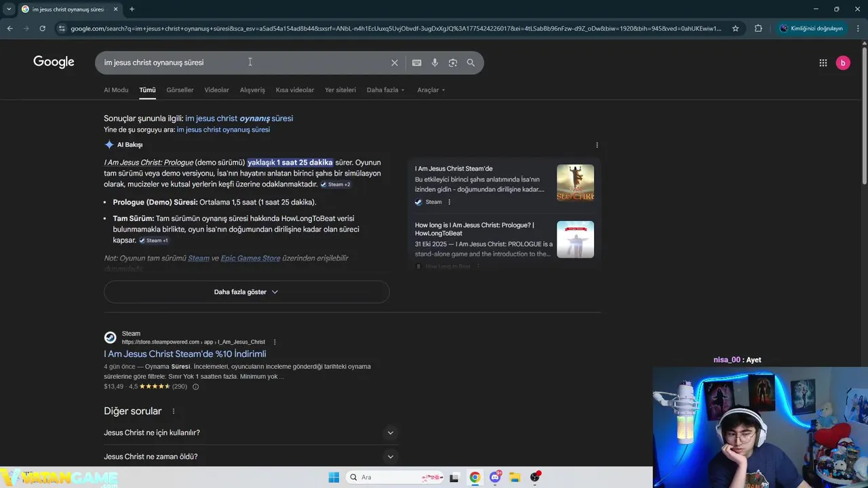Open the Araçlar dropdown

coord(431,90)
